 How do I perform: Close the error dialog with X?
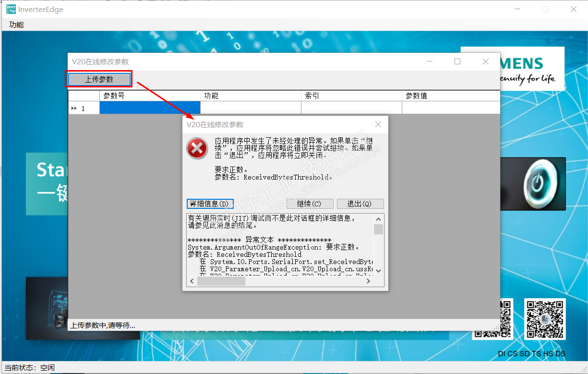pos(378,124)
